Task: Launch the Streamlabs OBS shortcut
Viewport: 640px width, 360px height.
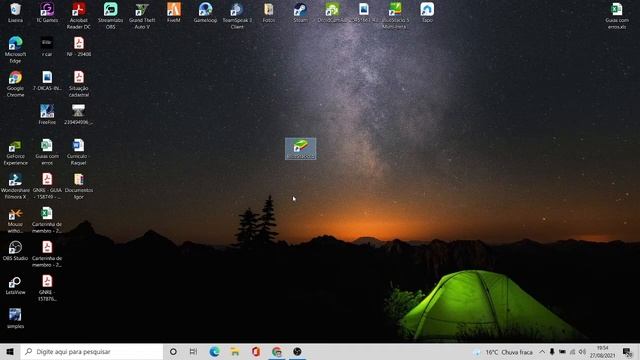Action: pyautogui.click(x=110, y=16)
